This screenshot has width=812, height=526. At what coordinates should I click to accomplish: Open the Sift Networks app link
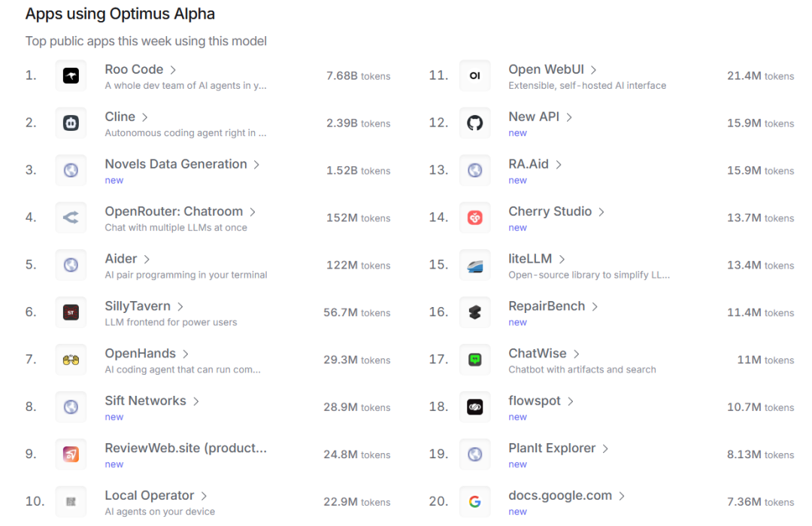click(x=145, y=400)
